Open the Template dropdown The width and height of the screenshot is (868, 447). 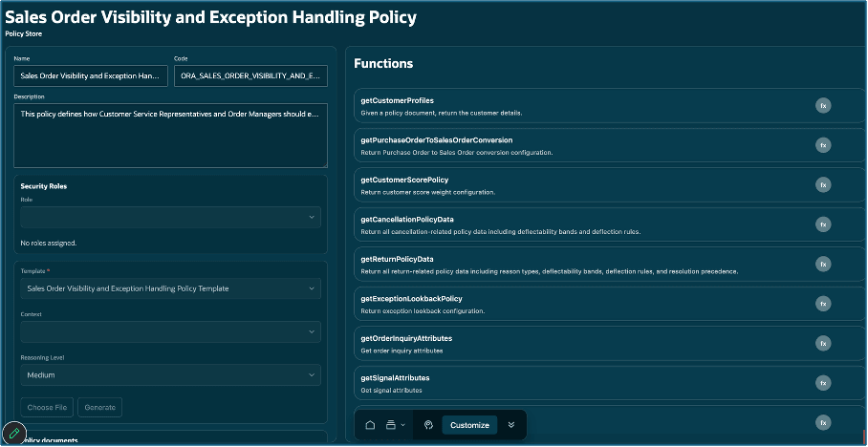click(x=170, y=288)
